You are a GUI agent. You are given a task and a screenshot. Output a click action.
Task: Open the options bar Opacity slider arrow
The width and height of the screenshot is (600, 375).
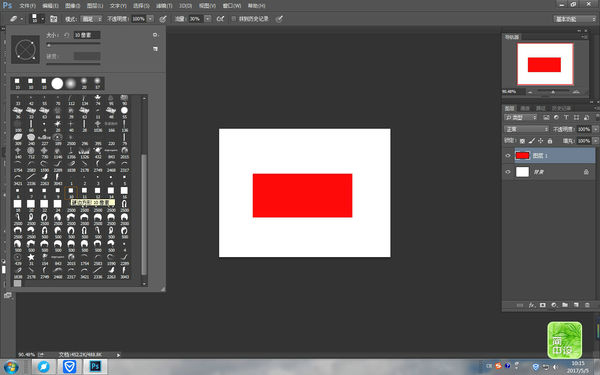[151, 19]
